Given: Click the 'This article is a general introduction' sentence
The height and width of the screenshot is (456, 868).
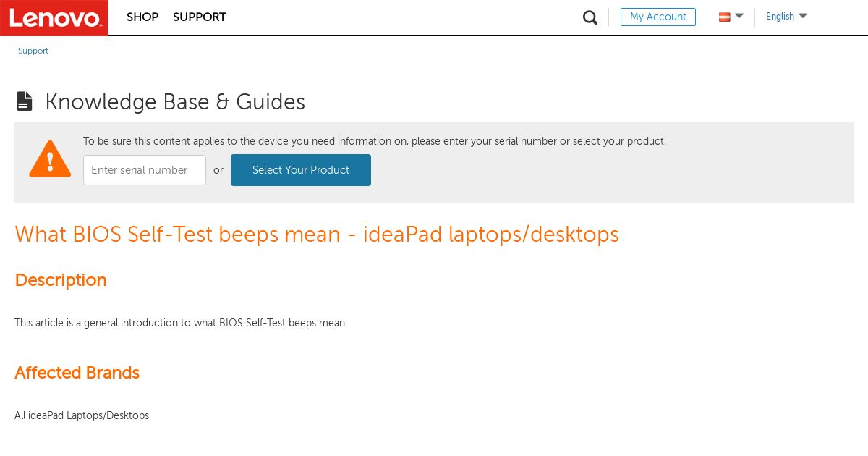Looking at the screenshot, I should [181, 323].
